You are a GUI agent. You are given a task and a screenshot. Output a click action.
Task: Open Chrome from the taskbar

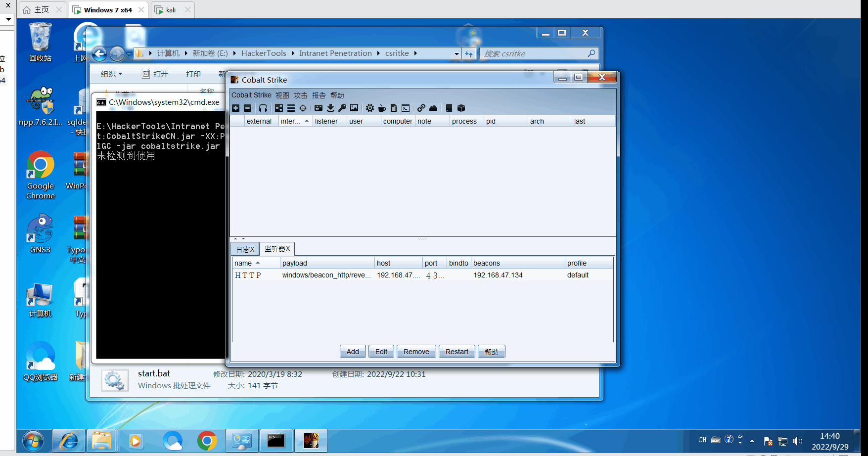coord(207,441)
